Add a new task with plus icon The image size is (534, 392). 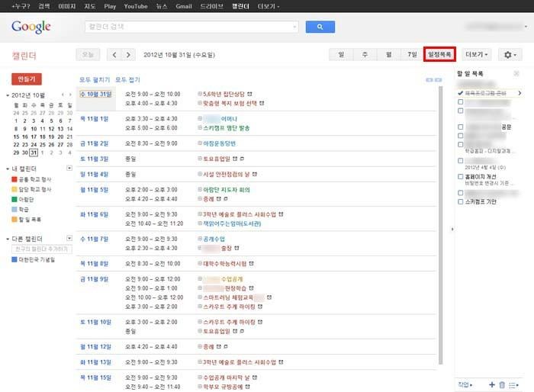tap(492, 384)
